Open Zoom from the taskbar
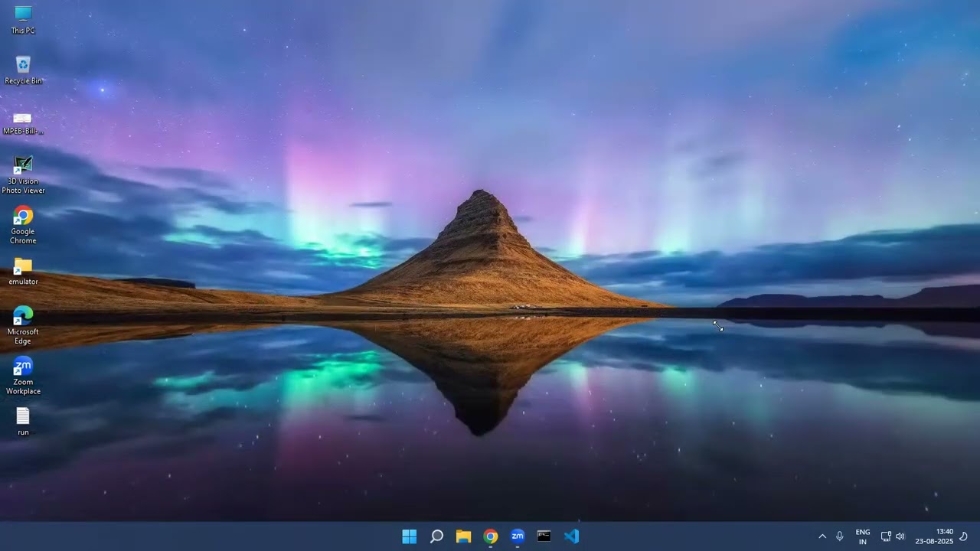The width and height of the screenshot is (980, 551). 518,536
